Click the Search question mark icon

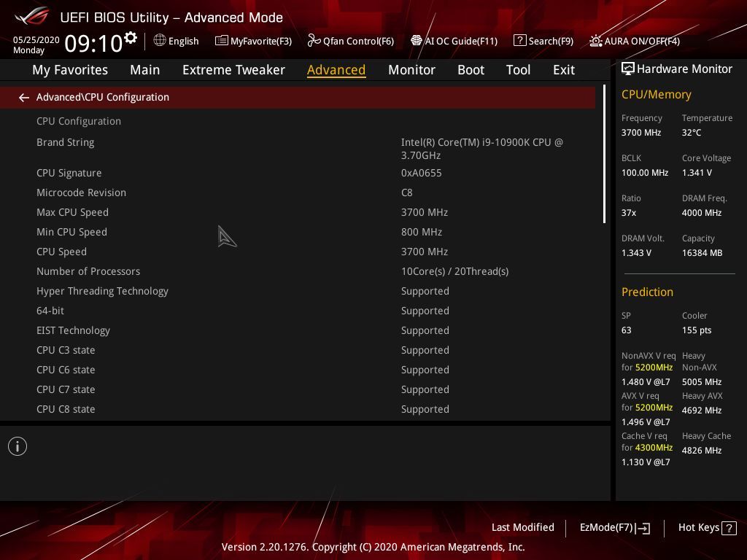519,41
